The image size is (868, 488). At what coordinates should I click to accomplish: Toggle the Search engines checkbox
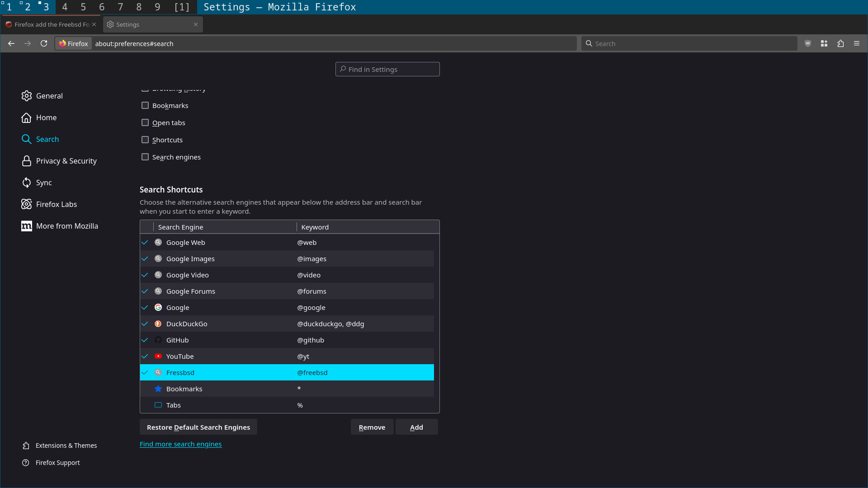tap(145, 157)
